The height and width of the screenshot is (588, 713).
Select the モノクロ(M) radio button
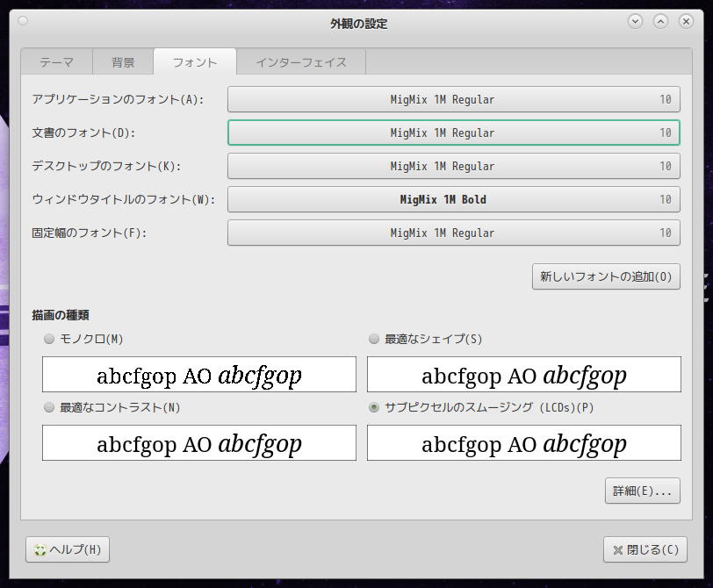click(49, 339)
